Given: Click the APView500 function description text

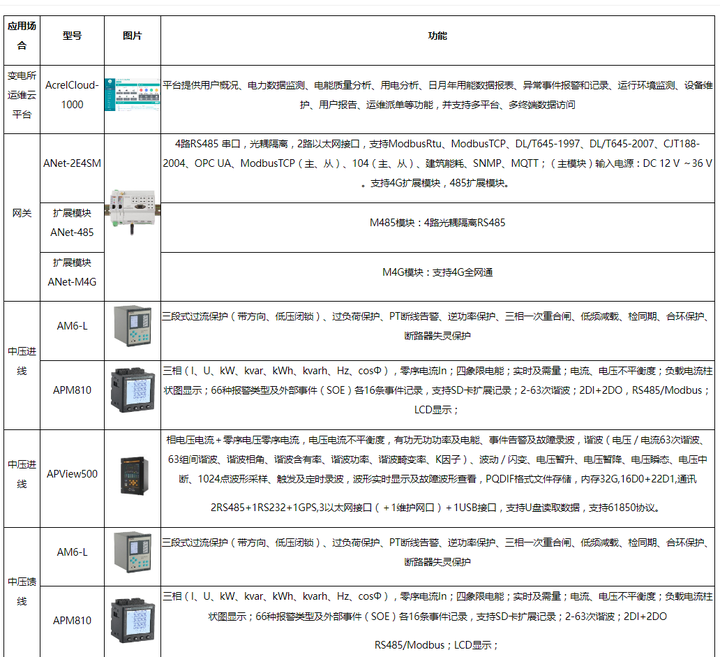Looking at the screenshot, I should pyautogui.click(x=437, y=474).
